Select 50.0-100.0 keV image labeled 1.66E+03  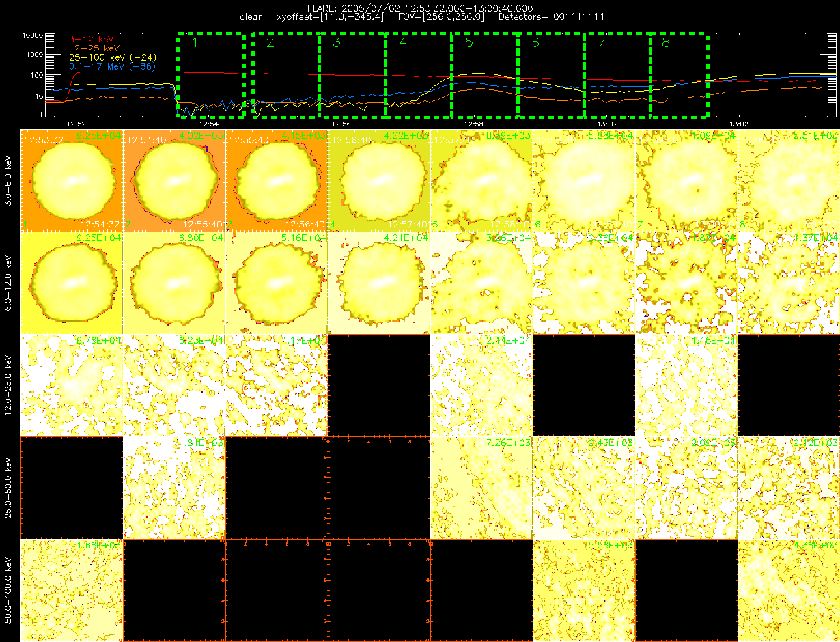(x=72, y=589)
